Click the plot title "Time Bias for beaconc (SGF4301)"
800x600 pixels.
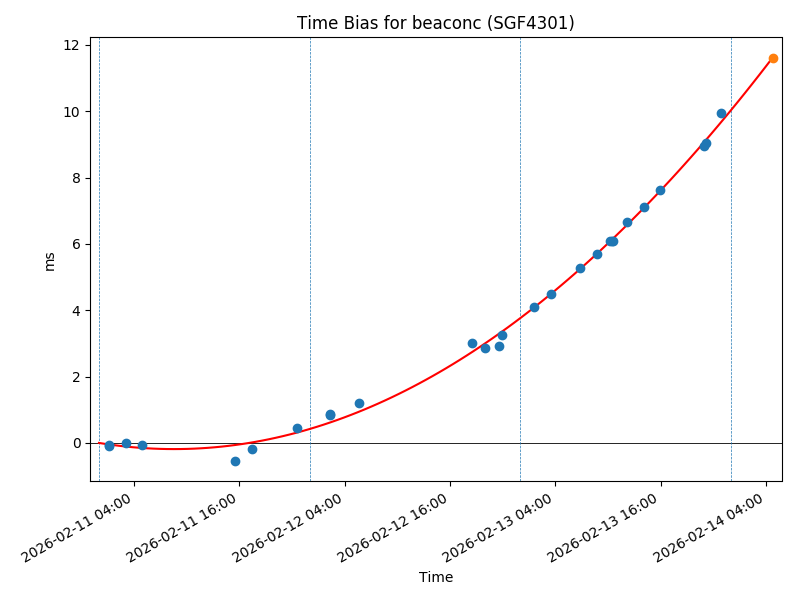tap(435, 23)
